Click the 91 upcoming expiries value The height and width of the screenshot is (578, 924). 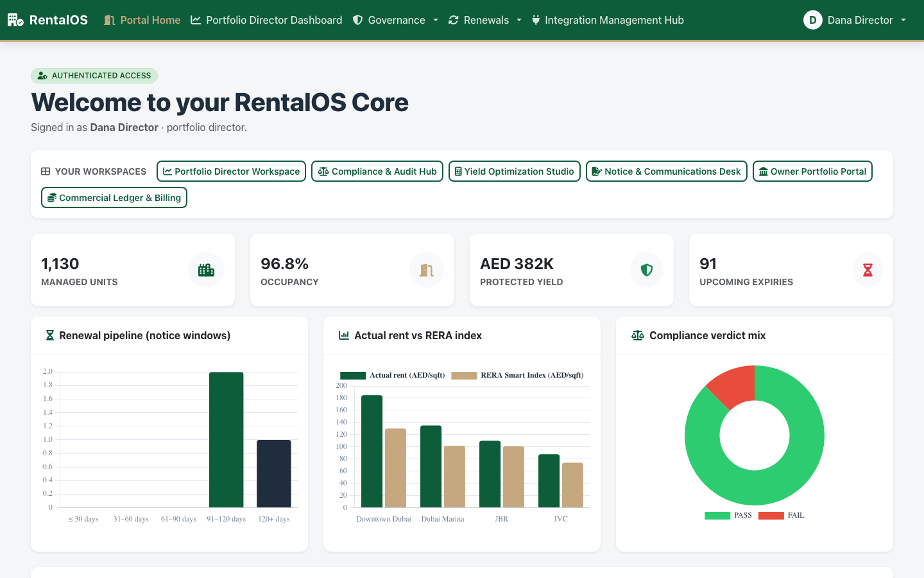708,264
